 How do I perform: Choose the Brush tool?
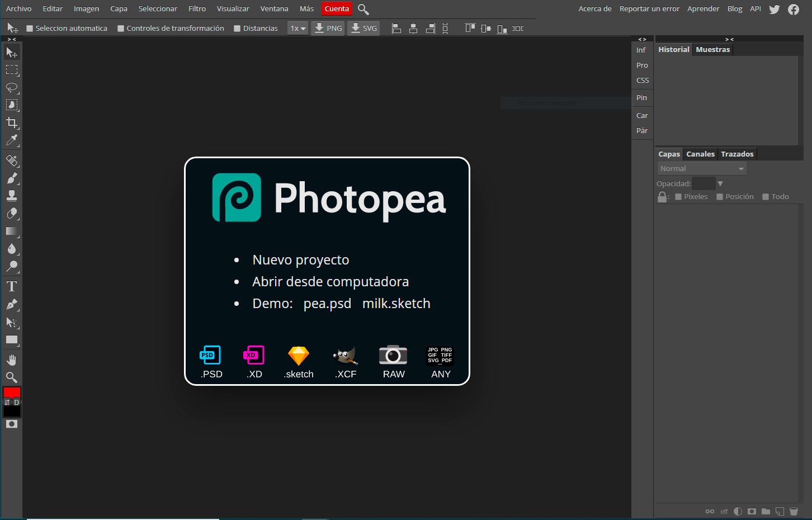point(12,178)
